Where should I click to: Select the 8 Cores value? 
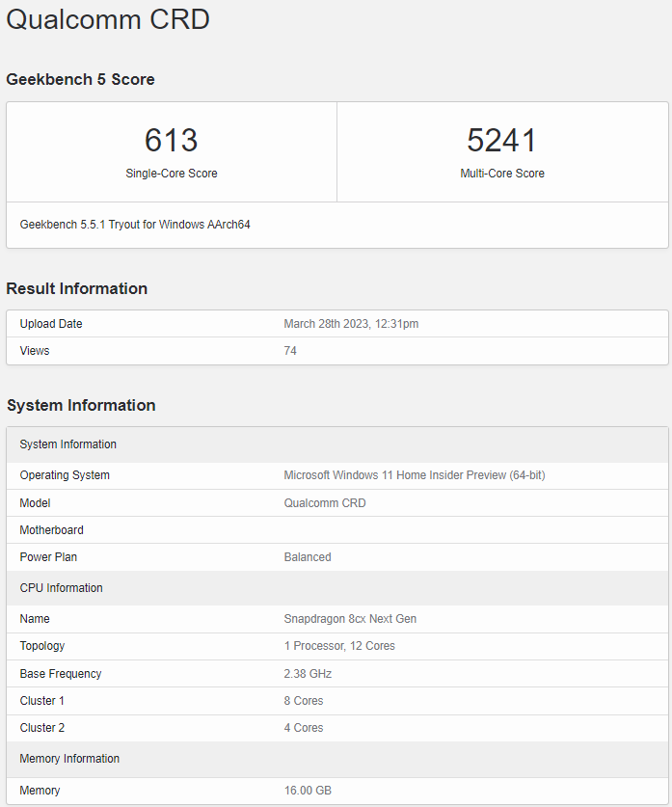click(304, 701)
